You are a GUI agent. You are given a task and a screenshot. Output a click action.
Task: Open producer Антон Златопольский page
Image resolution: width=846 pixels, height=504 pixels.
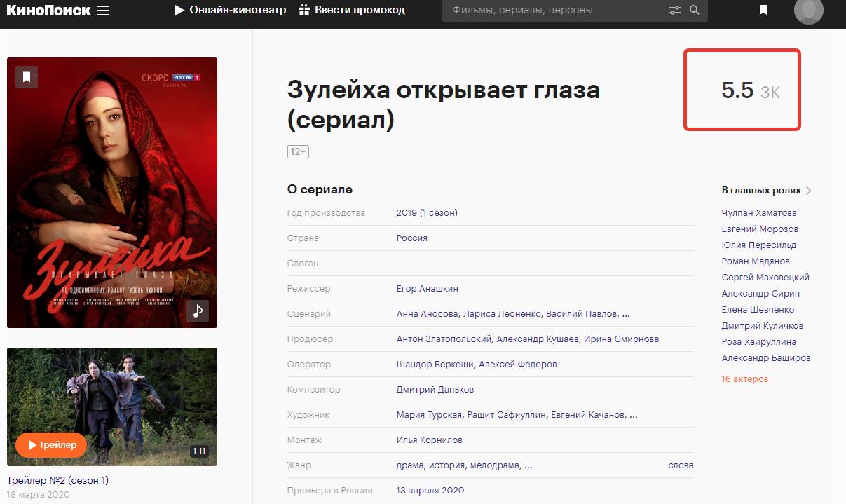444,339
